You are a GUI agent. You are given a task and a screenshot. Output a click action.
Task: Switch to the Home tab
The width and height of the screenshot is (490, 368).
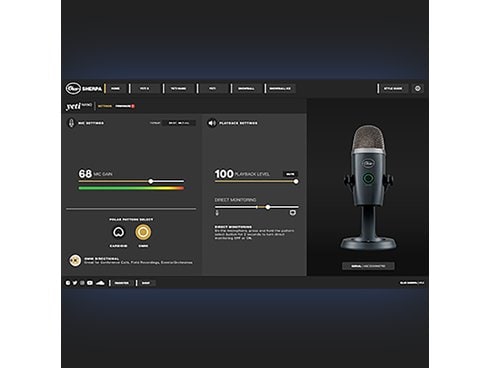115,89
